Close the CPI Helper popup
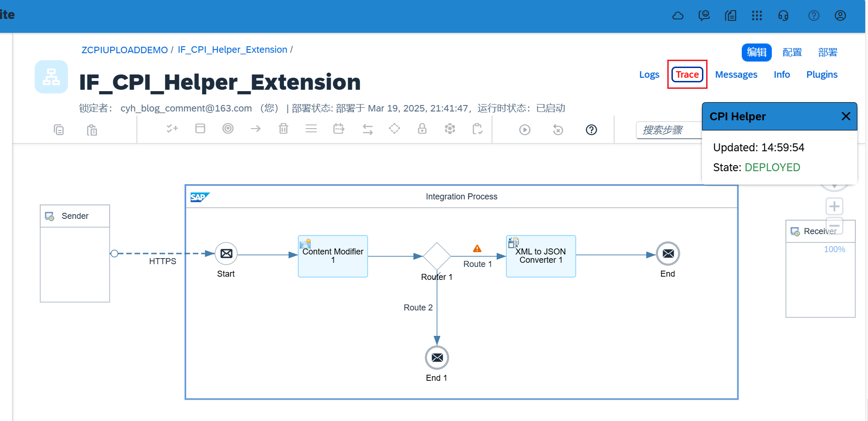 coord(845,116)
